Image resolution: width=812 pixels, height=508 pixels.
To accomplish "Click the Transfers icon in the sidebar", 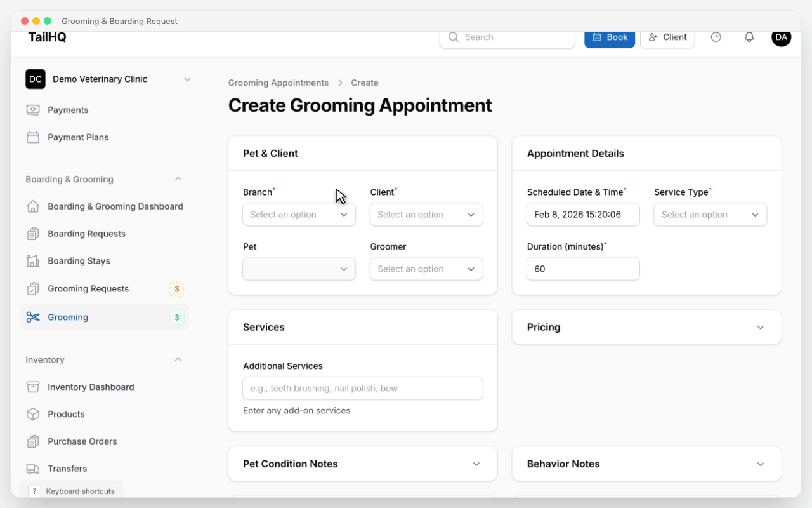I will pos(34,469).
